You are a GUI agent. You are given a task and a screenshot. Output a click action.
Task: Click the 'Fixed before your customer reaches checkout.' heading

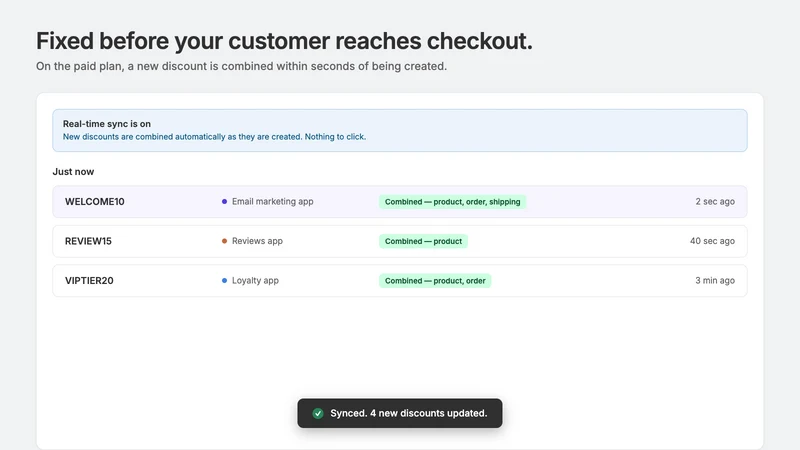pos(284,41)
